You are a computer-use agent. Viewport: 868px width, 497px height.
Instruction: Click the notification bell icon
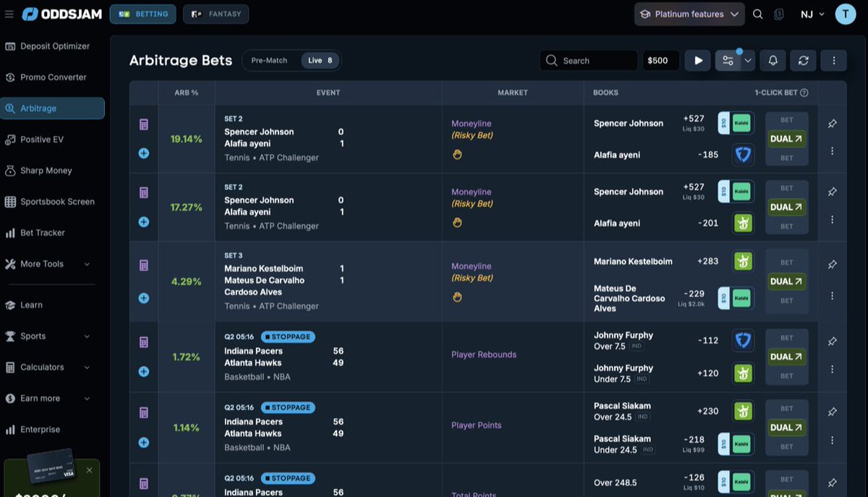(x=773, y=61)
